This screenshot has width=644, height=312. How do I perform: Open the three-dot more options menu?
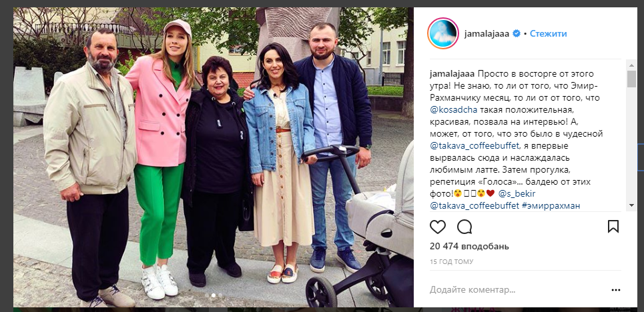616,290
